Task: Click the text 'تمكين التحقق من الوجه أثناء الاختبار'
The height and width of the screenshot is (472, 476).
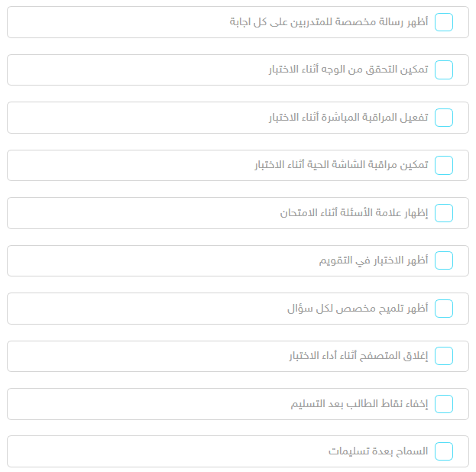Action: coord(348,70)
